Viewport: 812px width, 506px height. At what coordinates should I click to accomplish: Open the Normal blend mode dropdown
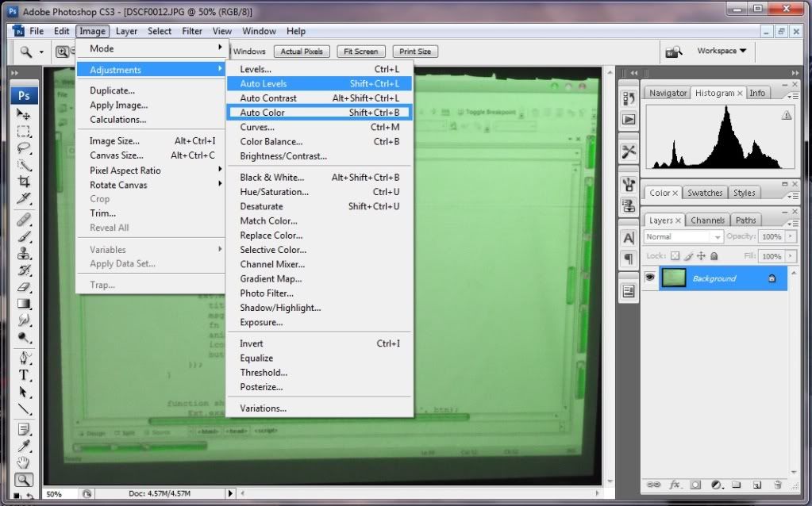(683, 236)
